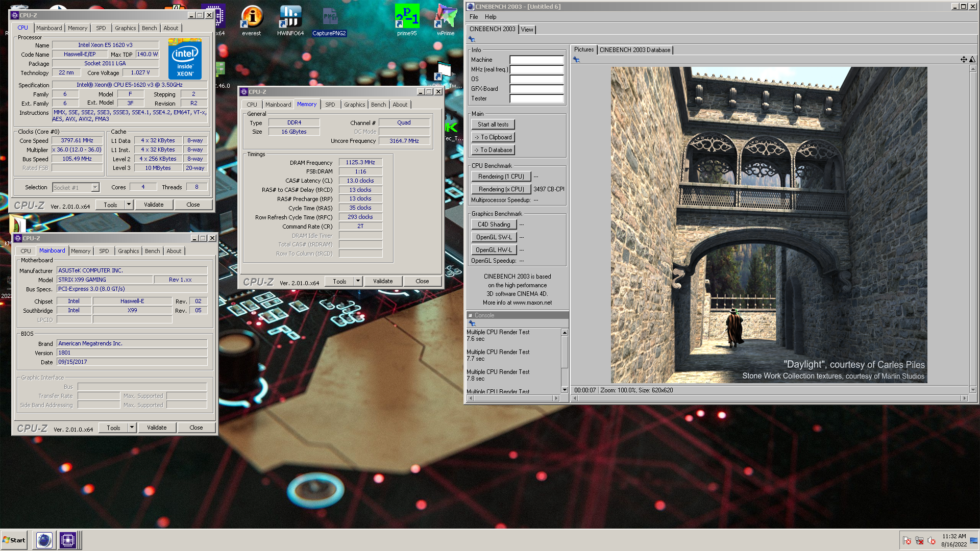Click the taskbar clock showing 11:32 AM

tap(954, 536)
